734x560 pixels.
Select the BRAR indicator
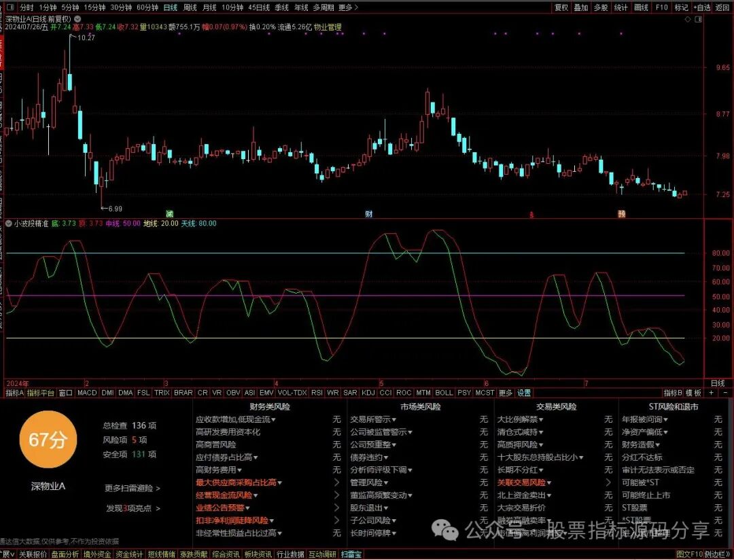coord(183,393)
